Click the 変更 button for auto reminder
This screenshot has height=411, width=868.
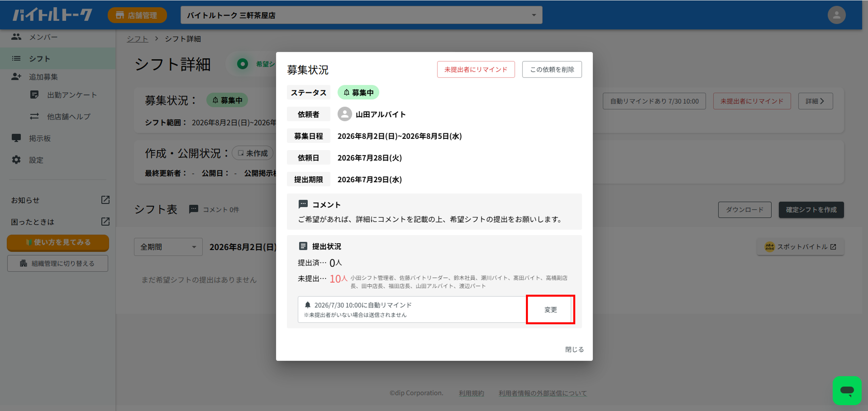pyautogui.click(x=550, y=309)
